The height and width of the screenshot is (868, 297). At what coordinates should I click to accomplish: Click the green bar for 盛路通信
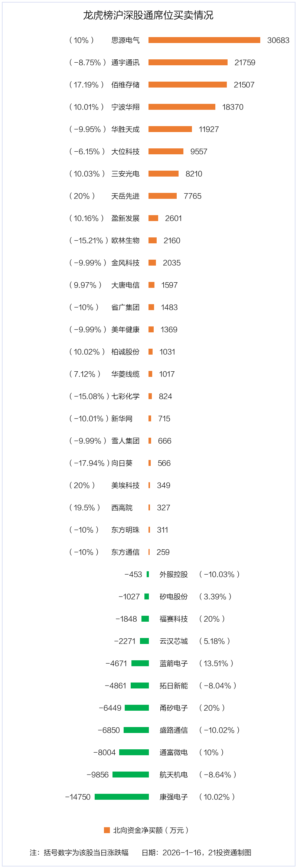[136, 730]
